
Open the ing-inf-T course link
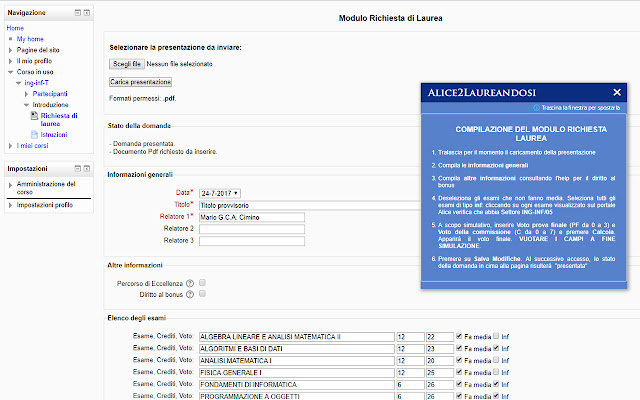tap(36, 82)
